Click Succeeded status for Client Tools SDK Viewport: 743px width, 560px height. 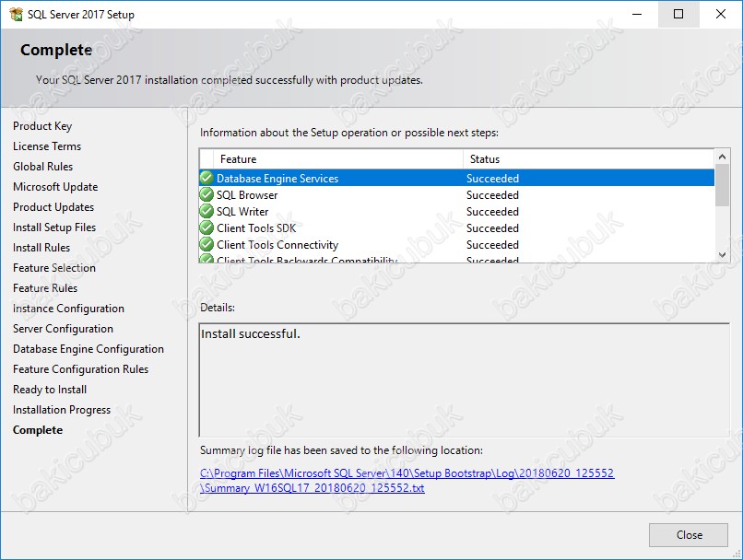(492, 228)
